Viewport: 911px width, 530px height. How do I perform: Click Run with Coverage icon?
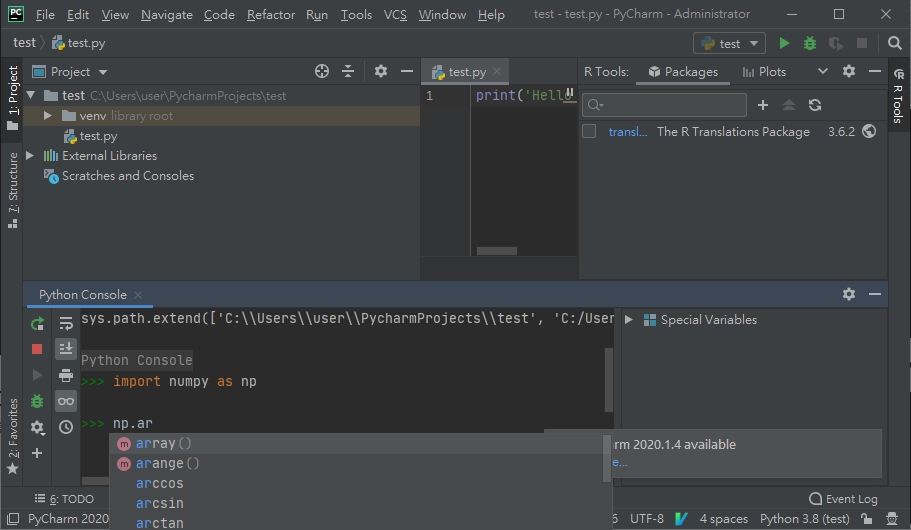coord(835,43)
